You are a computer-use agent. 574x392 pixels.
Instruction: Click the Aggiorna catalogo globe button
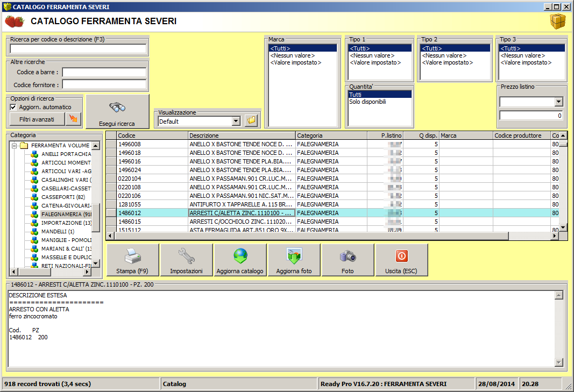point(240,260)
